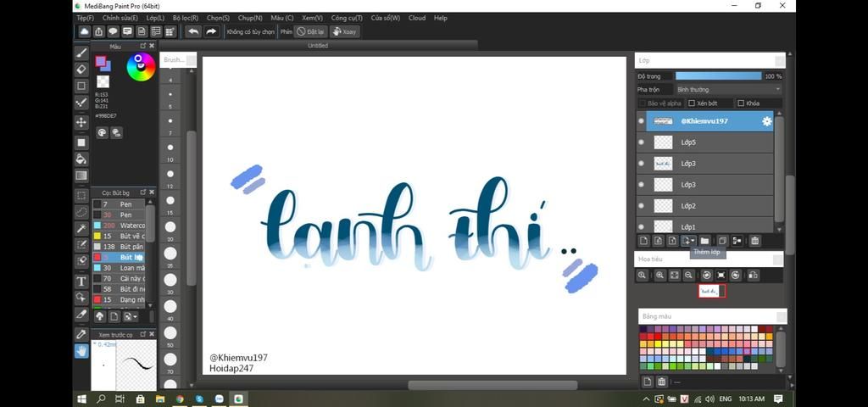Click the Redo arrow
The height and width of the screenshot is (407, 868).
211,31
